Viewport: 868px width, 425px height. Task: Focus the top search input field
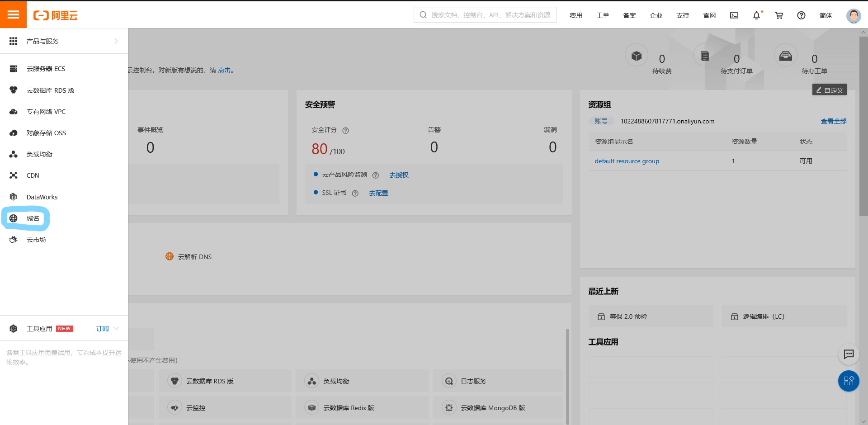pos(485,15)
